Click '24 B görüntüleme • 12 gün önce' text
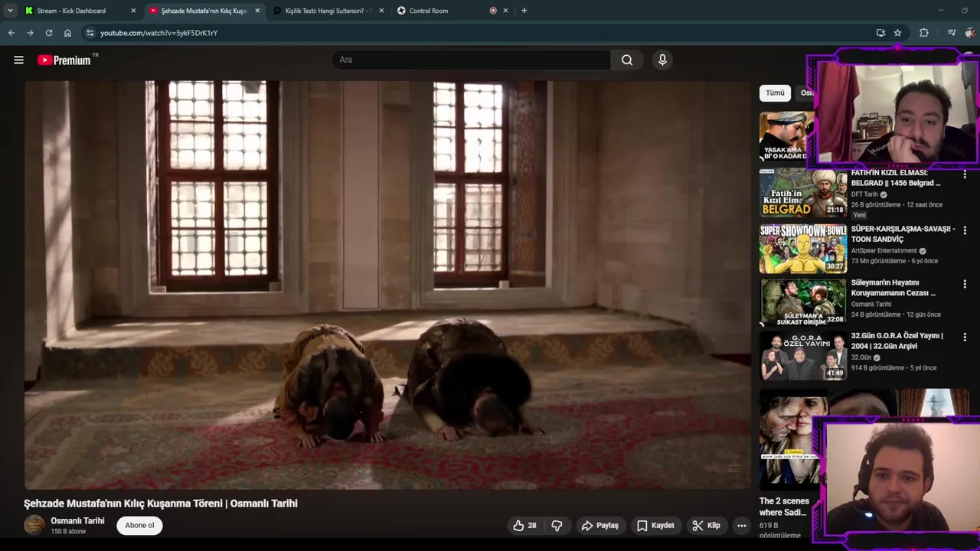Viewport: 980px width, 551px height. (x=896, y=315)
